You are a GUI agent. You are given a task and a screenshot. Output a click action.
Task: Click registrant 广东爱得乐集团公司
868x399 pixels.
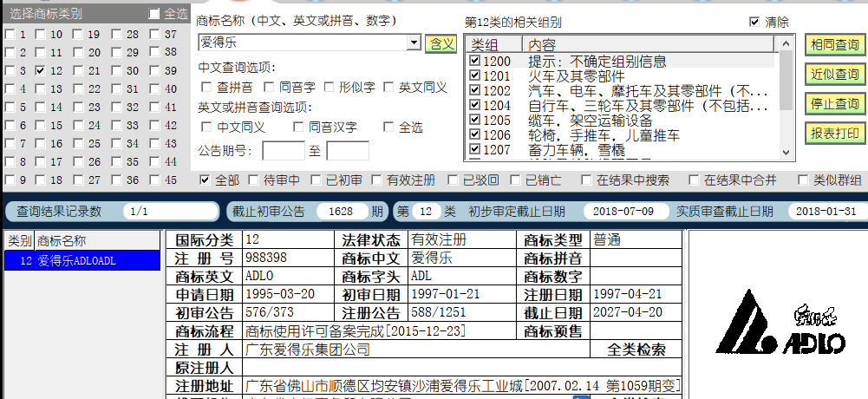(x=308, y=350)
